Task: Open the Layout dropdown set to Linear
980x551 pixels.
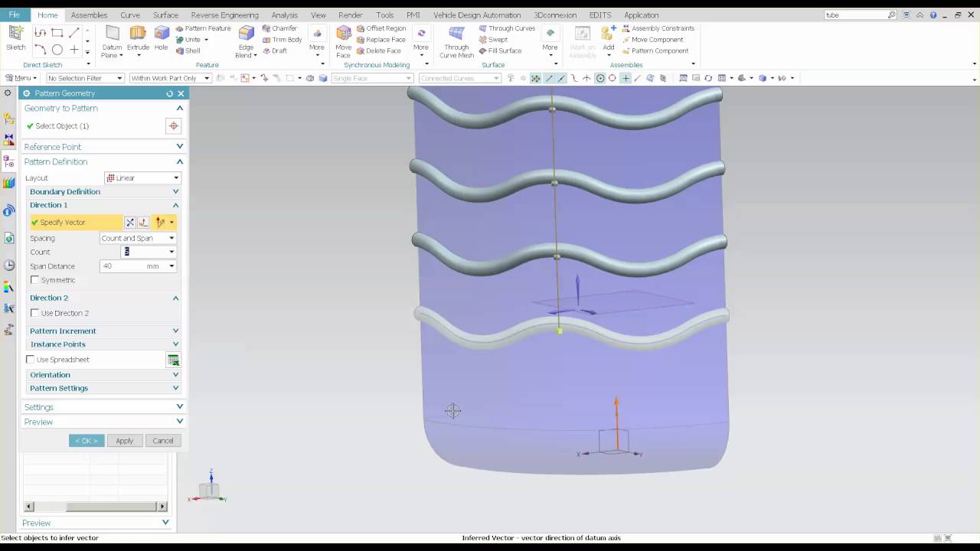Action: [142, 178]
